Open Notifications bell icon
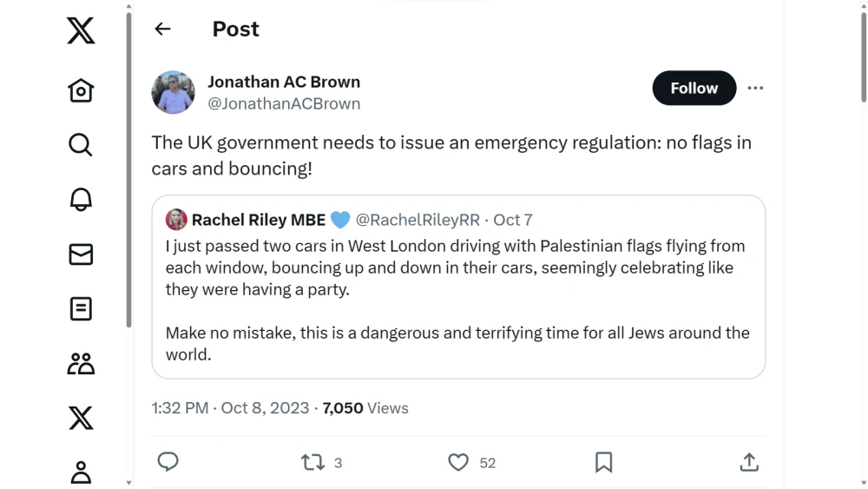Viewport: 868px width, 489px height. tap(81, 199)
